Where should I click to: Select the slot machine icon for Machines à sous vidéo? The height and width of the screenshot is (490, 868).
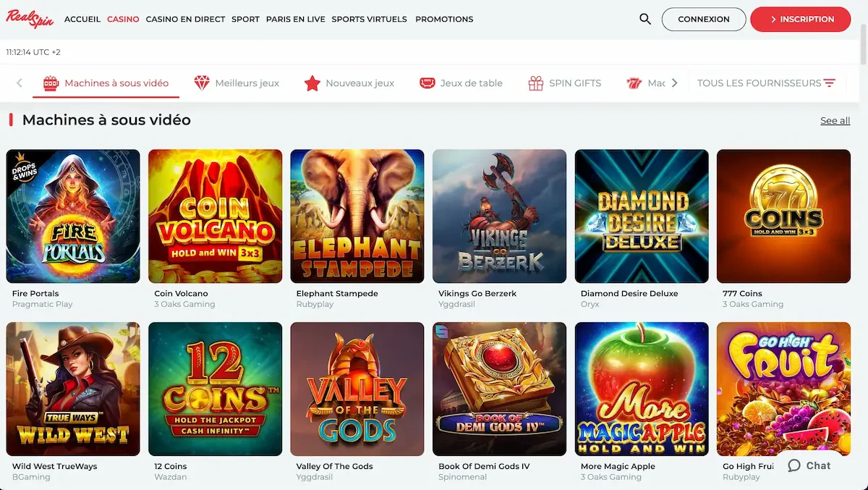click(51, 83)
